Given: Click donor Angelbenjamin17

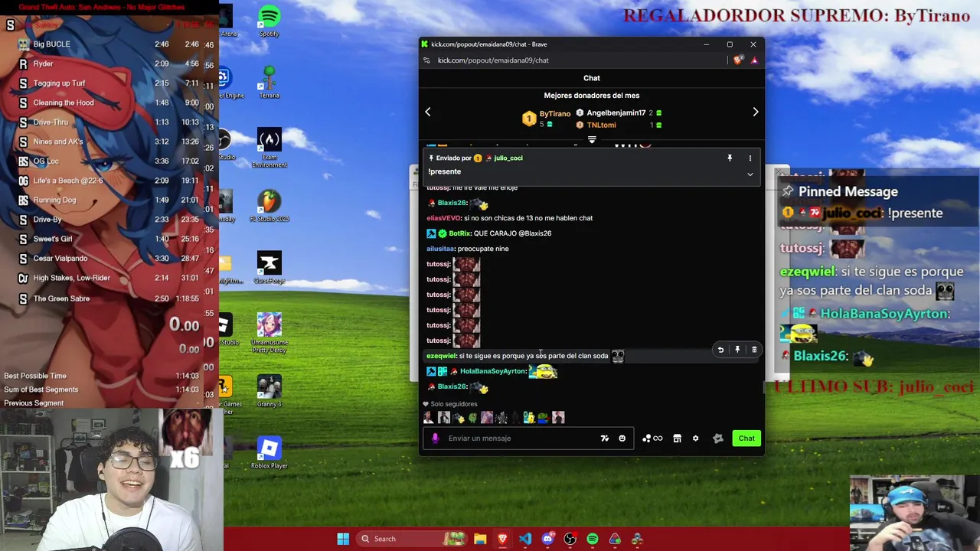Looking at the screenshot, I should tap(616, 113).
